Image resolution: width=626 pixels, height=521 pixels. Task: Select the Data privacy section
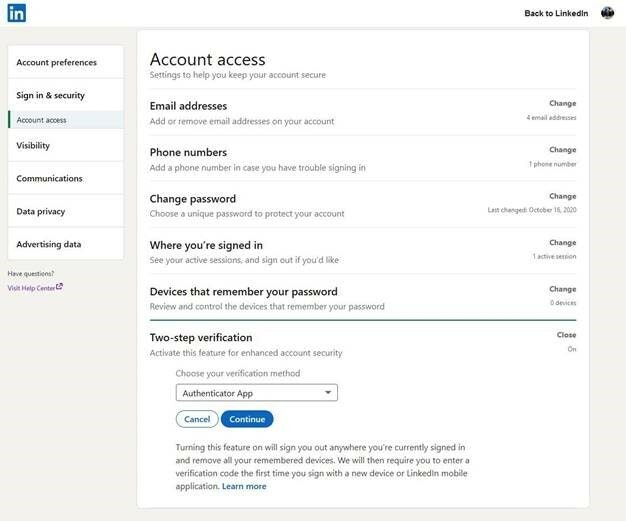(x=41, y=211)
